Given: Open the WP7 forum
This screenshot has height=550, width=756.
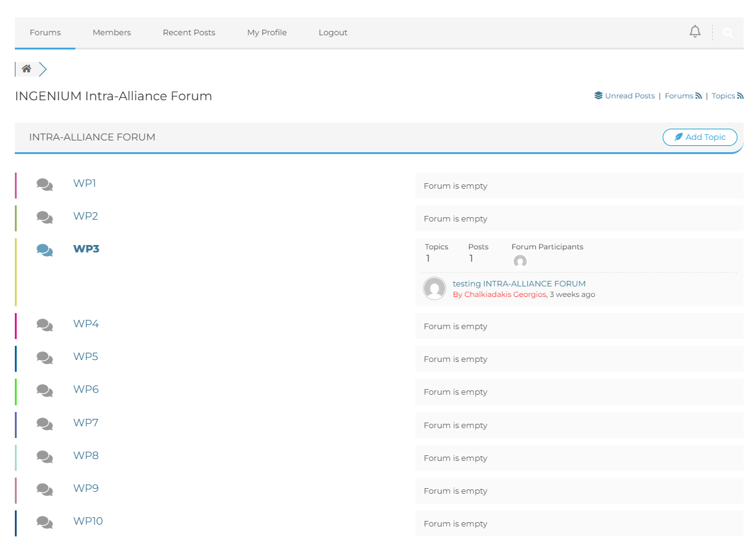Looking at the screenshot, I should pyautogui.click(x=86, y=423).
